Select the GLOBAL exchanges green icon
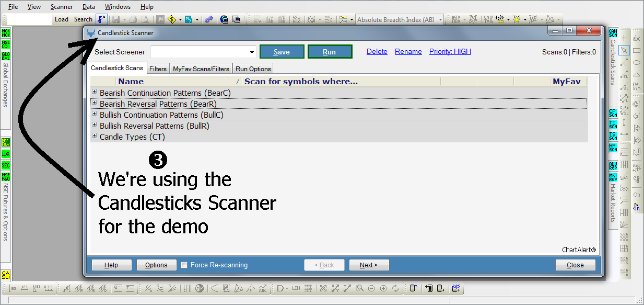The width and height of the screenshot is (644, 305). point(5,56)
